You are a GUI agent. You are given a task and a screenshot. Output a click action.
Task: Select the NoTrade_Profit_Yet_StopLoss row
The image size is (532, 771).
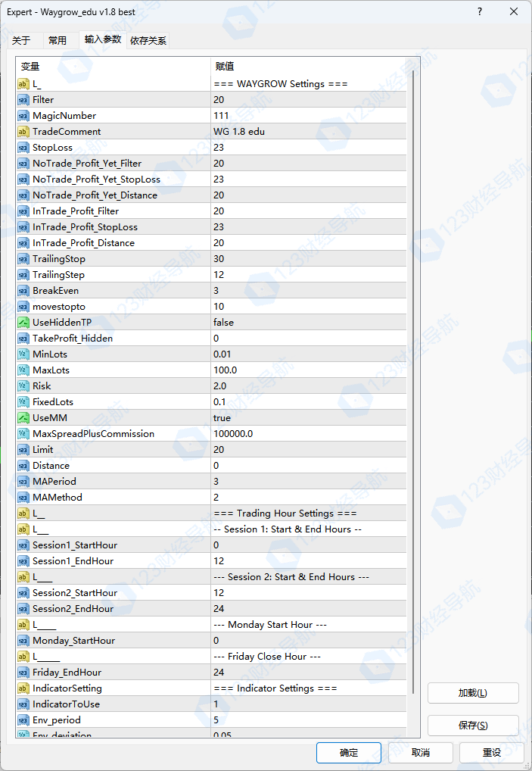pos(211,179)
